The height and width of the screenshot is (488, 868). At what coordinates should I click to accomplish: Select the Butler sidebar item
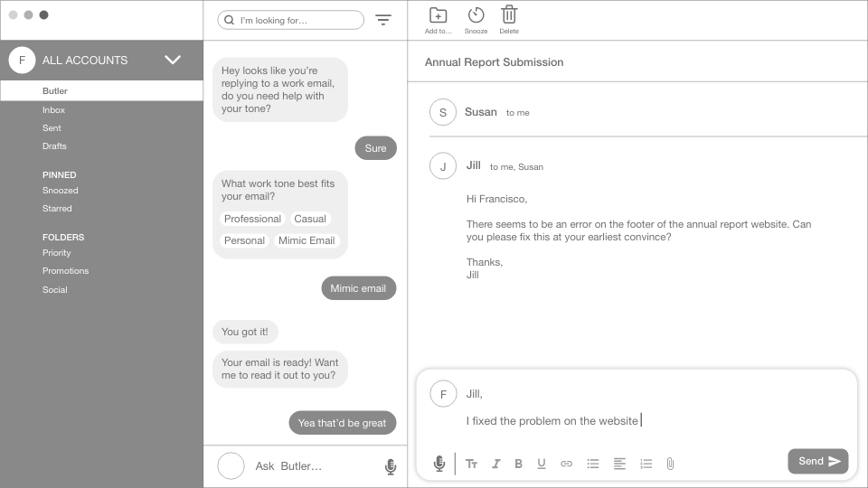(x=102, y=90)
